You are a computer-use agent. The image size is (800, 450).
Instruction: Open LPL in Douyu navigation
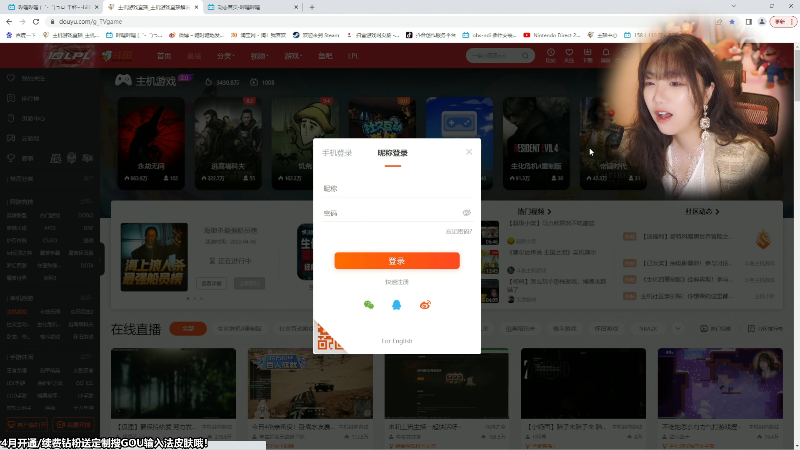[x=353, y=56]
